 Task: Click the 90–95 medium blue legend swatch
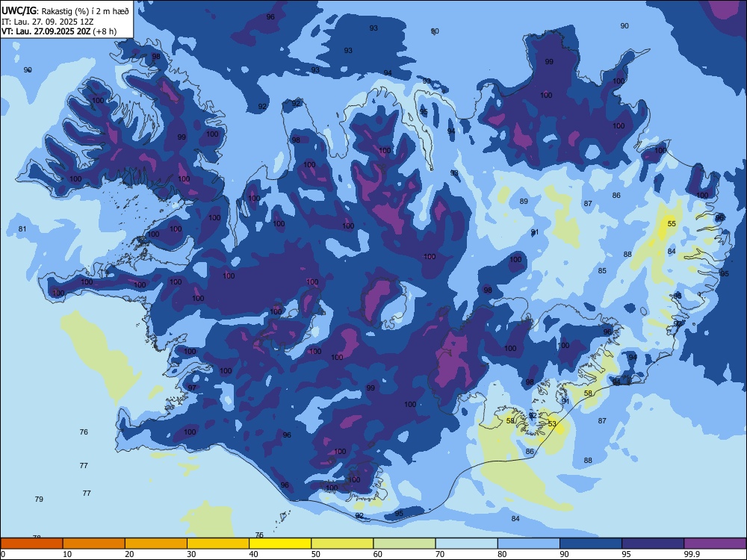tap(591, 544)
